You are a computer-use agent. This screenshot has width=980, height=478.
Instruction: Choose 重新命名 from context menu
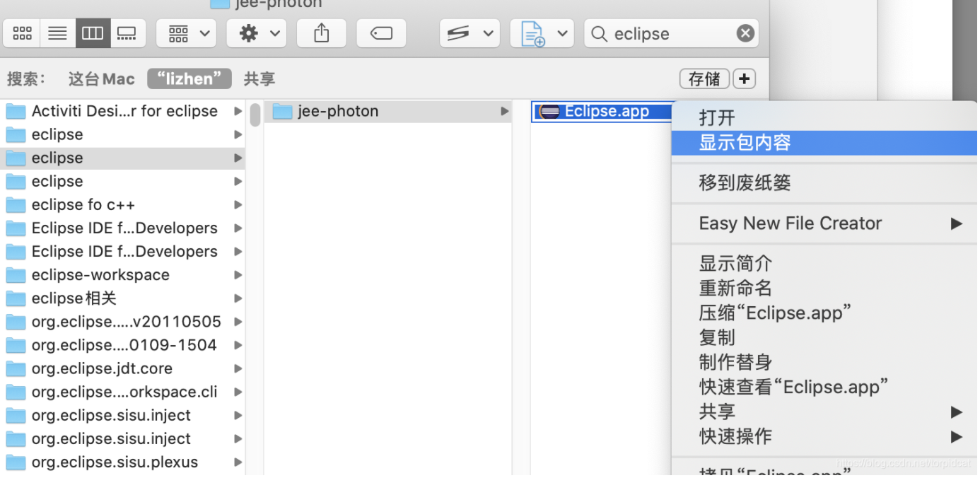tap(824, 288)
